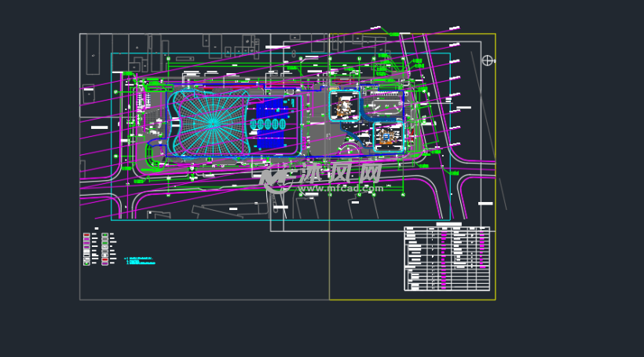This screenshot has height=357, width=644.
Task: Select the upper cyan-outlined square building
Action: point(344,105)
